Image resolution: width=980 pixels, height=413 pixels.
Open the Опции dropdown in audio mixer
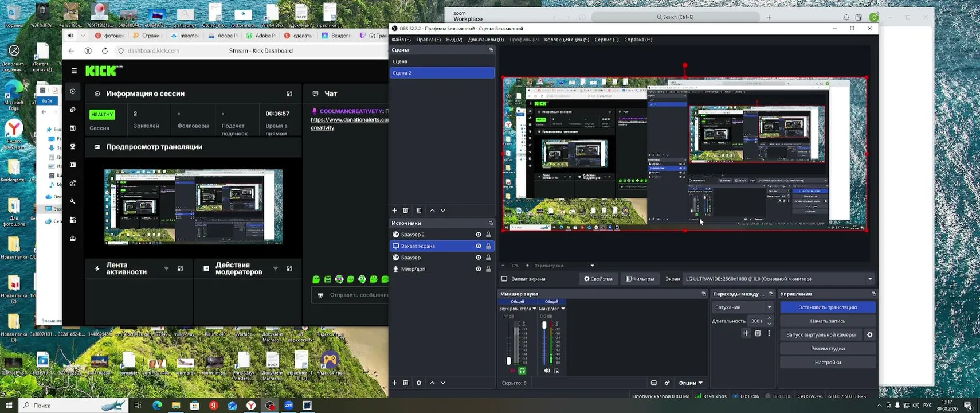pyautogui.click(x=691, y=383)
